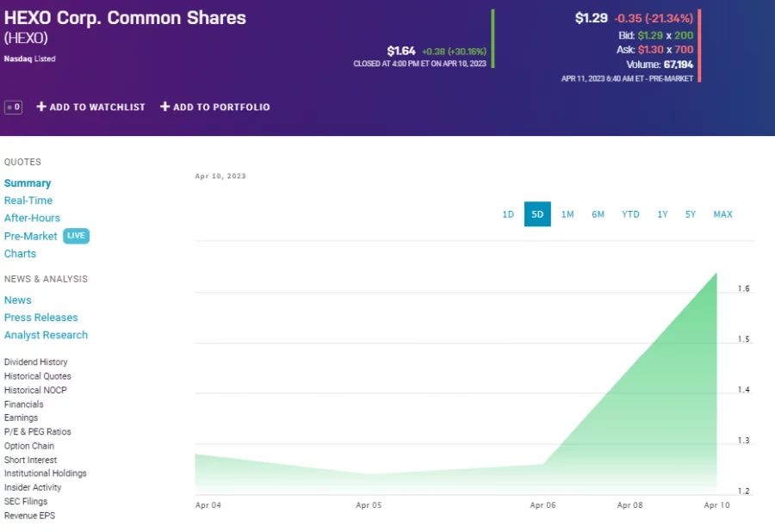View SEC Filings for HEXO
Image resolution: width=775 pixels, height=532 pixels.
26,501
